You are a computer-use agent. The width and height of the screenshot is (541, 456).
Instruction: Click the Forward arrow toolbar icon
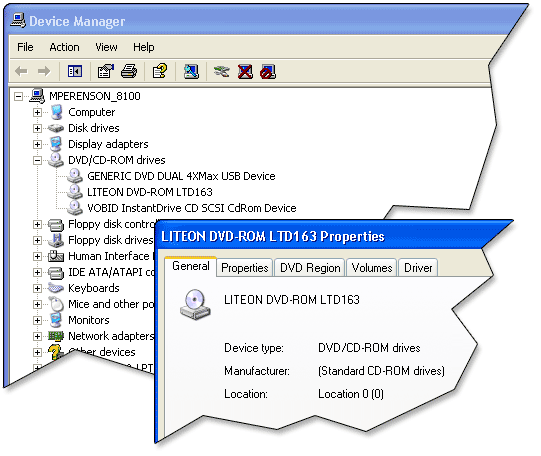(44, 72)
